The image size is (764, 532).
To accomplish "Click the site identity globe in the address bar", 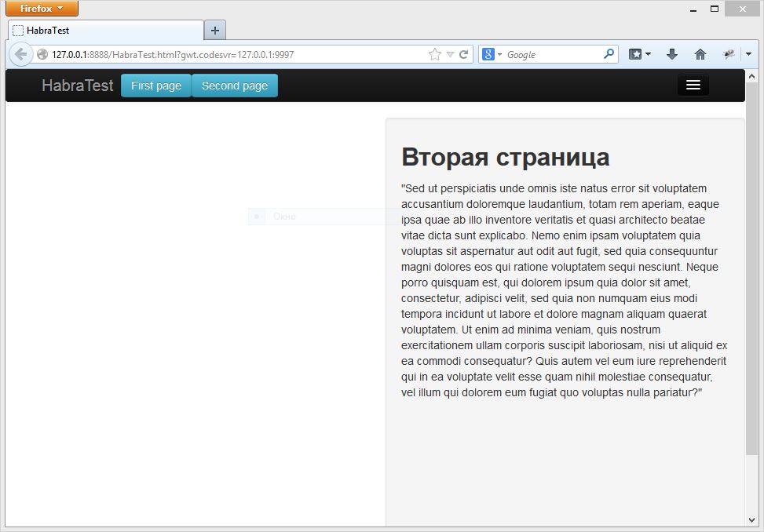I will 42,54.
